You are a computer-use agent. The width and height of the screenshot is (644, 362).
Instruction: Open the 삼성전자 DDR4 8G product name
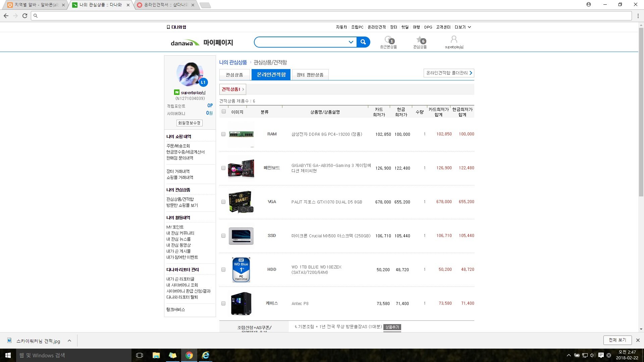point(327,134)
